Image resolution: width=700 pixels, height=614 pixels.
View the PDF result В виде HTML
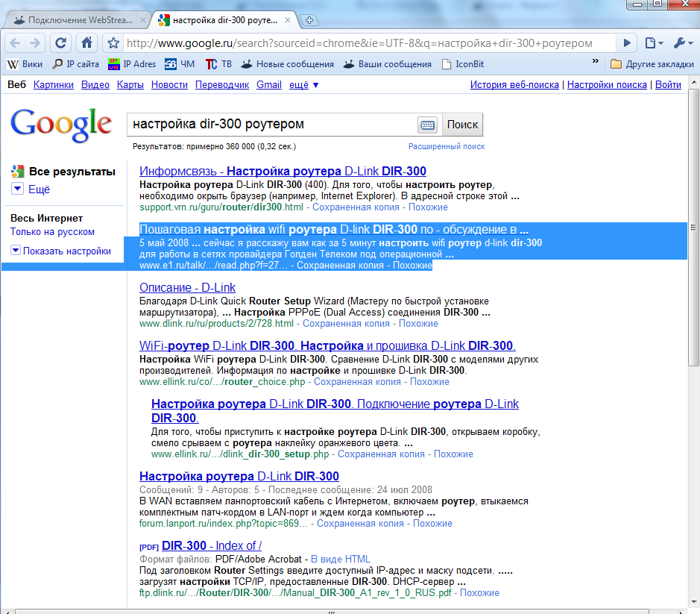click(340, 559)
